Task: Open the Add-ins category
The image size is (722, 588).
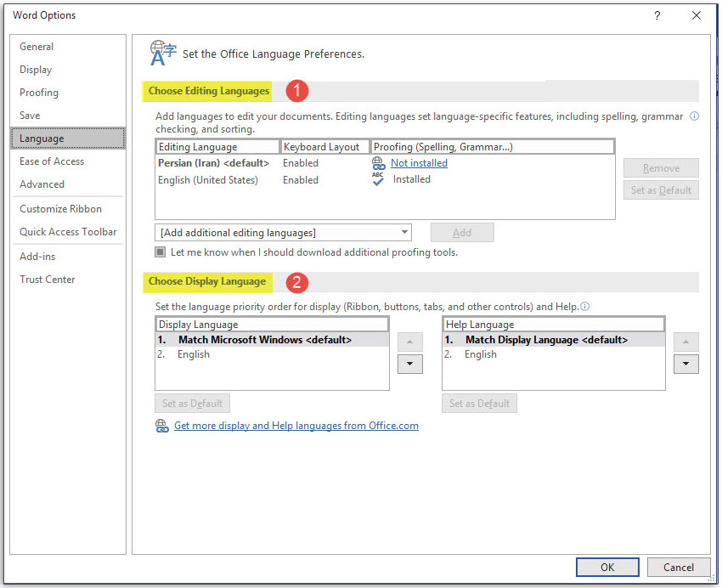Action: click(x=68, y=257)
